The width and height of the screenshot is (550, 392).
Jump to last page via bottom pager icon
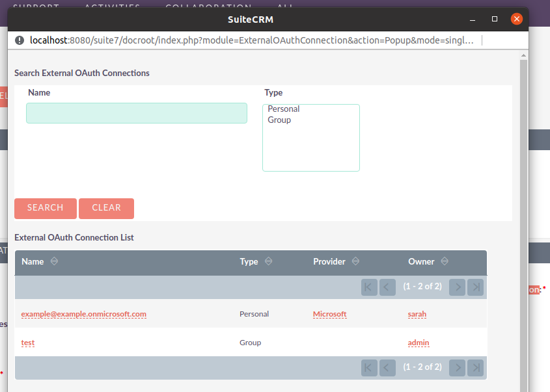coord(475,367)
